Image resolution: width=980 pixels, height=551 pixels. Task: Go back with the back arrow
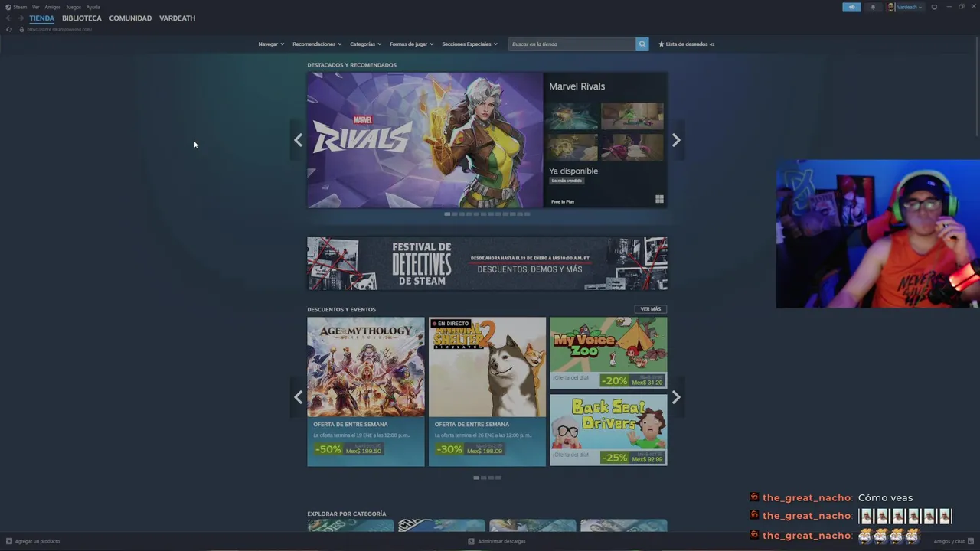coord(9,18)
